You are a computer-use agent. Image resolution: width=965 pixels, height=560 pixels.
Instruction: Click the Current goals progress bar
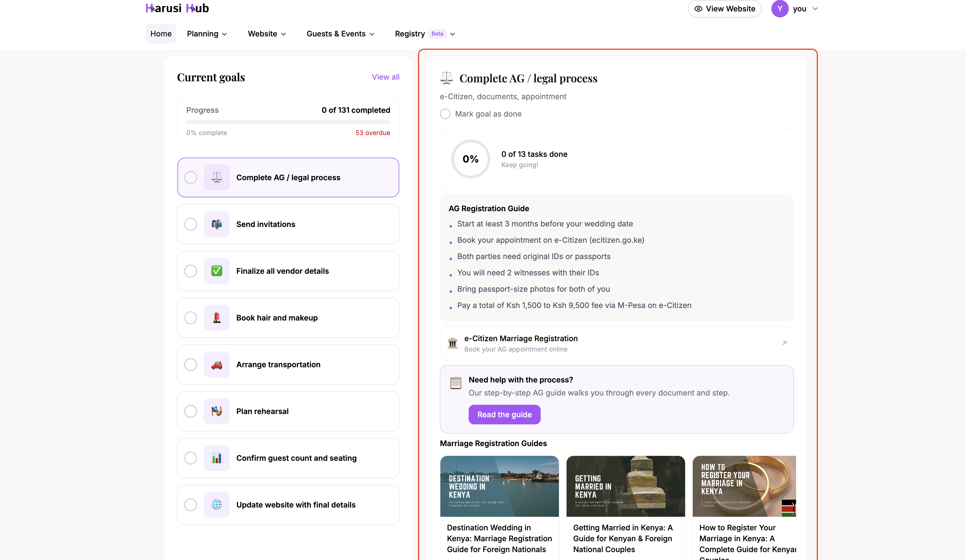[x=288, y=122]
